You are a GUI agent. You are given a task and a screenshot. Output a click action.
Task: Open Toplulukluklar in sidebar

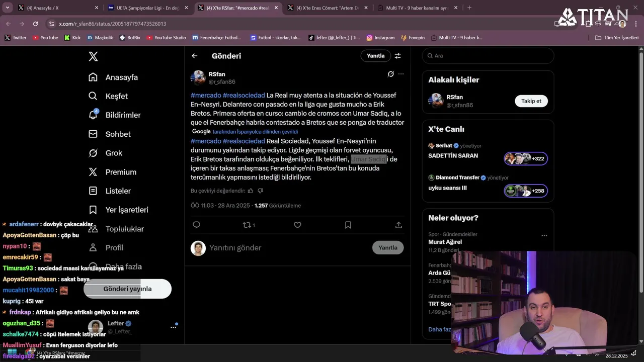[125, 229]
